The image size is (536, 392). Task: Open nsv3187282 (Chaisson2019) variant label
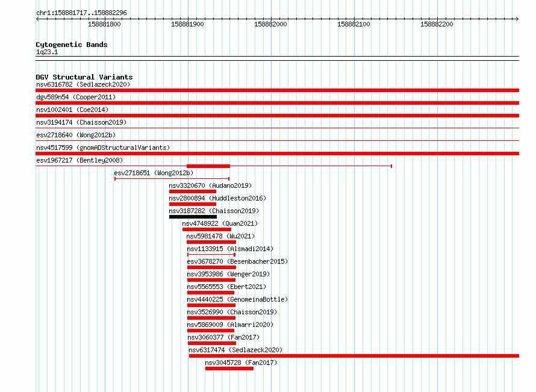coord(214,211)
